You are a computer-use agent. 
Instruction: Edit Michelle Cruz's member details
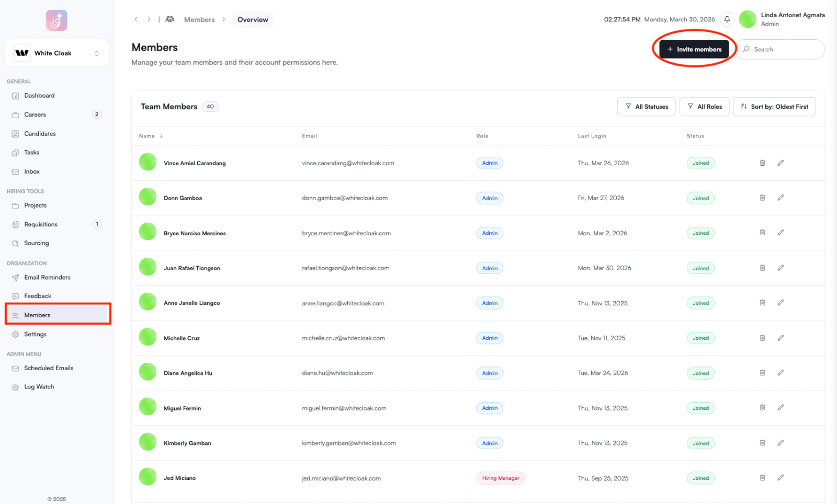781,338
